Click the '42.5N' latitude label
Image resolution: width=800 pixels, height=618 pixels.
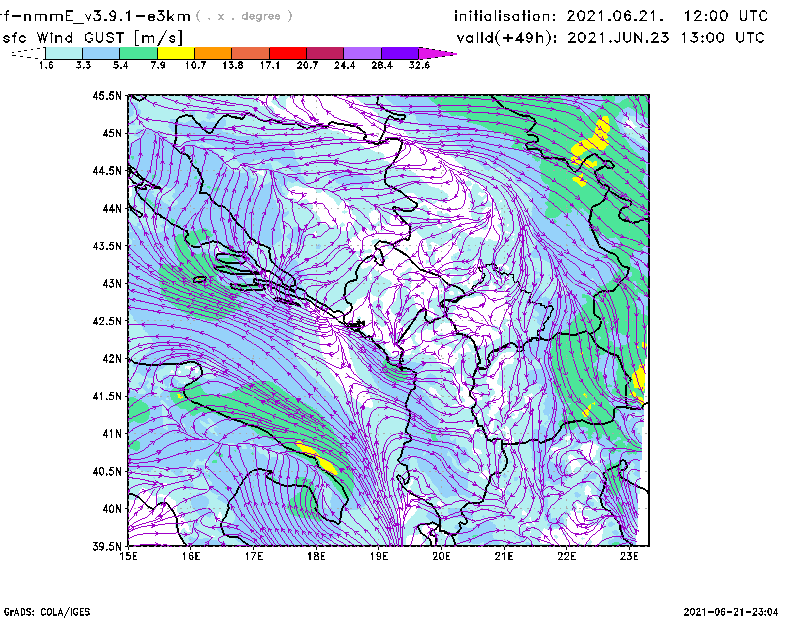point(107,321)
